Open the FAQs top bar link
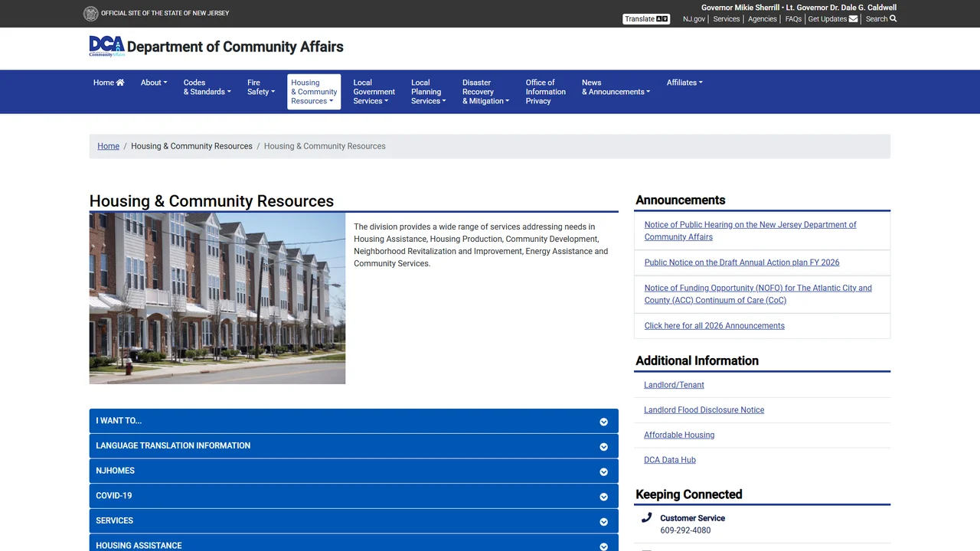 click(793, 19)
